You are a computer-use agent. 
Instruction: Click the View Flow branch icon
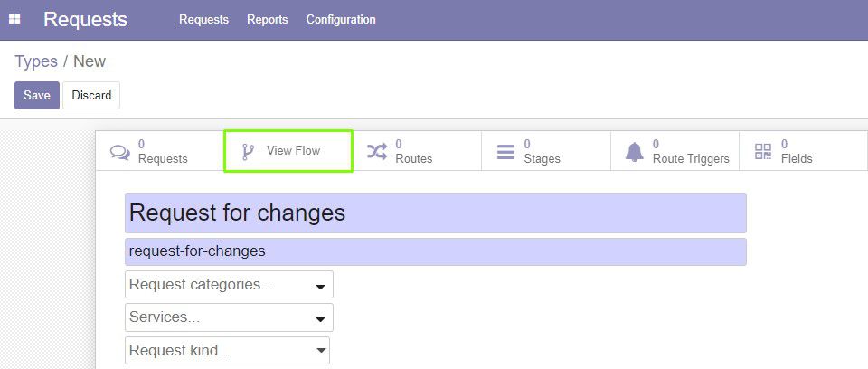(248, 152)
